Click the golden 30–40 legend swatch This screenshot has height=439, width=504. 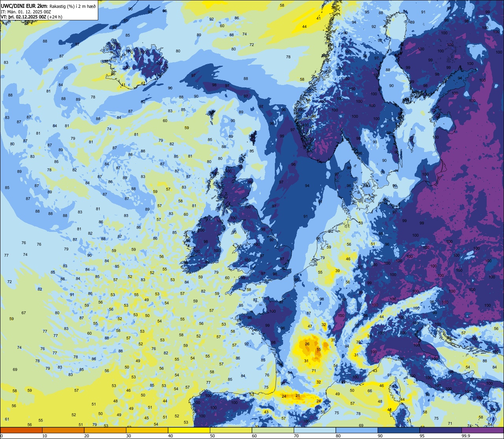point(147,430)
